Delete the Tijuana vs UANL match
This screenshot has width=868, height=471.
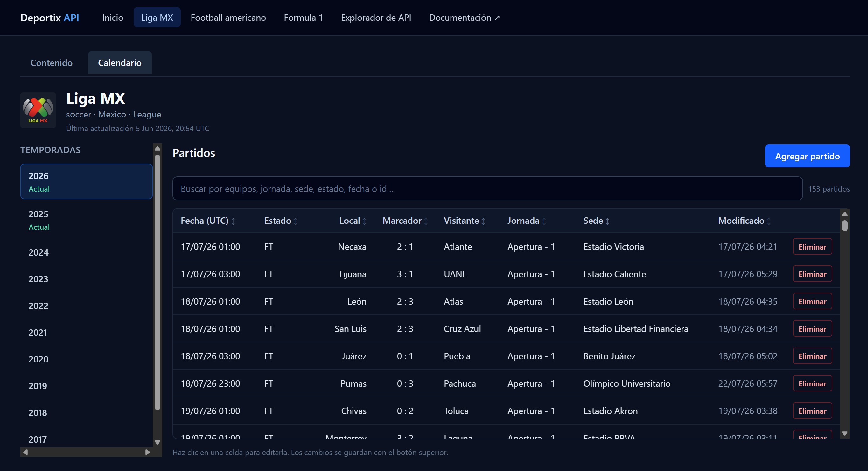pos(812,274)
